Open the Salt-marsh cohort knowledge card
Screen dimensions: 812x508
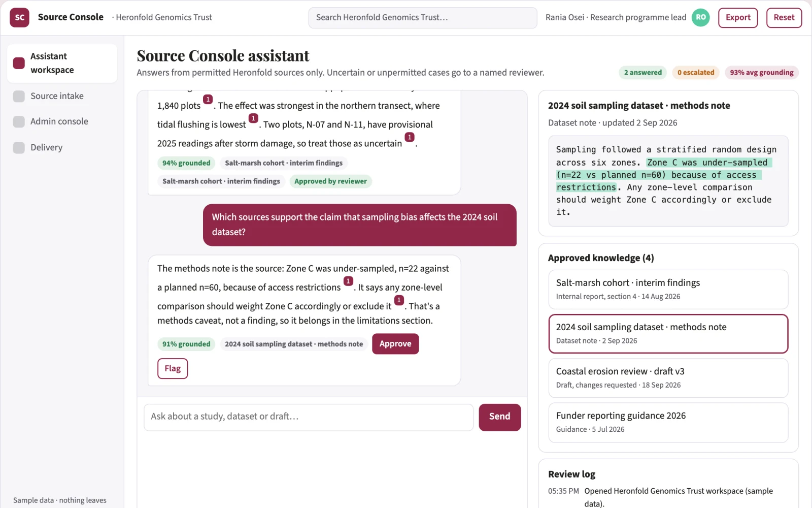tap(668, 289)
